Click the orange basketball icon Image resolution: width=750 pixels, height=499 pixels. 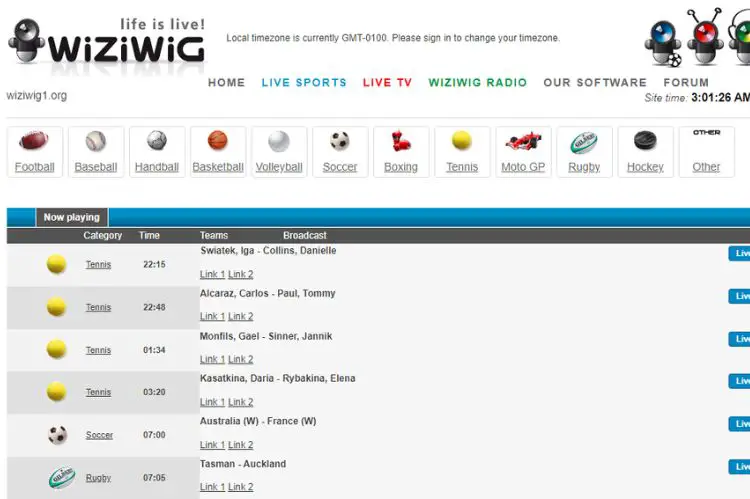tap(218, 141)
